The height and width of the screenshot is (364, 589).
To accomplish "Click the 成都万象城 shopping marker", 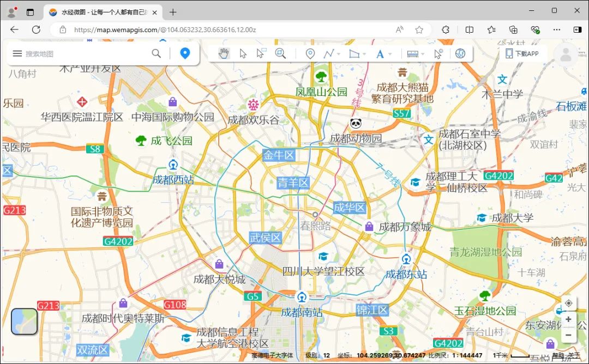I will coord(369,226).
